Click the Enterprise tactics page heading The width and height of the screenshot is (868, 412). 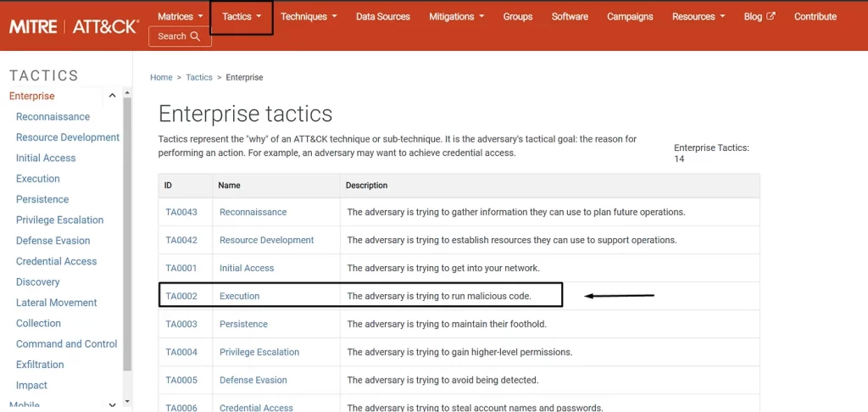tap(246, 114)
